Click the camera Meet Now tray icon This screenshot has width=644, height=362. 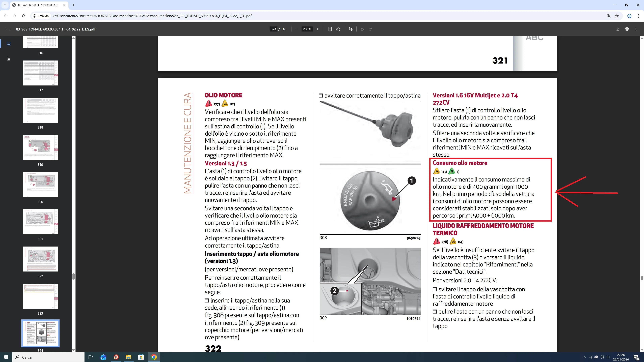click(x=603, y=357)
